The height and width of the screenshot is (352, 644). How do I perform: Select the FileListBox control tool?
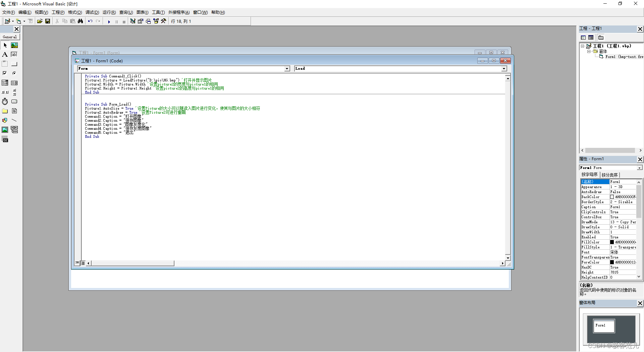pos(14,111)
